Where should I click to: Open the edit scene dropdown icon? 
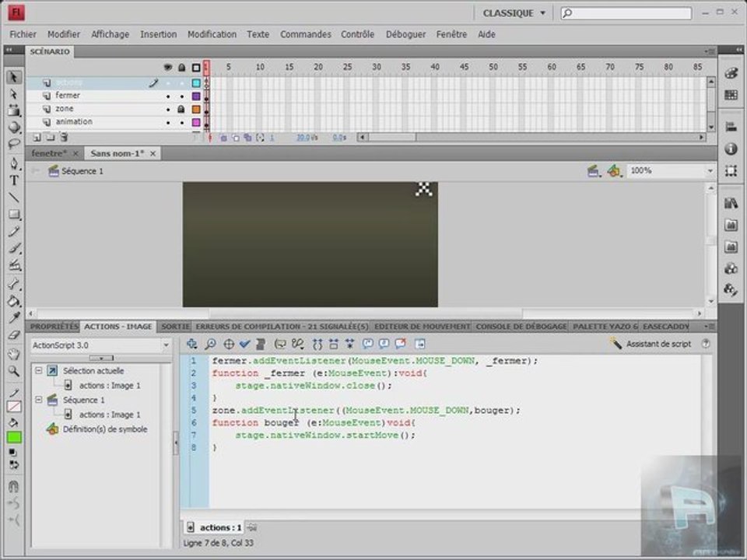593,170
